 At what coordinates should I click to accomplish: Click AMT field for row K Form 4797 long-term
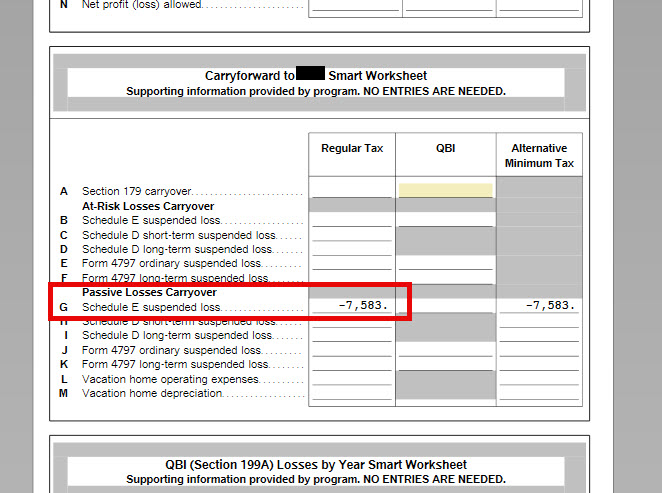(x=539, y=364)
